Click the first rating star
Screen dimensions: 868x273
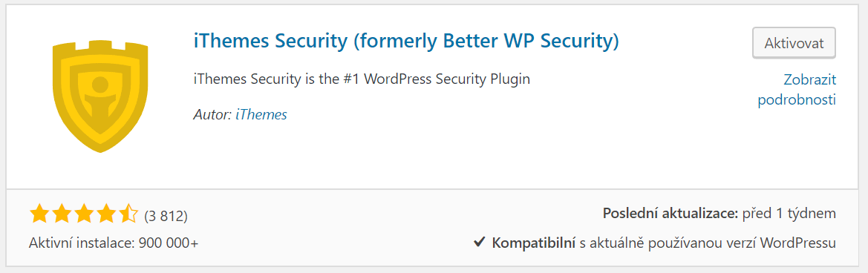(39, 214)
